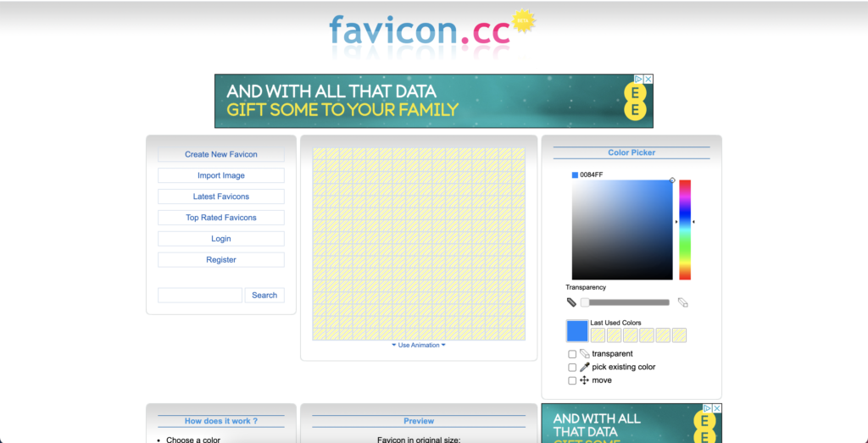Click the Search button
Screen dimensions: 868x443
click(264, 296)
